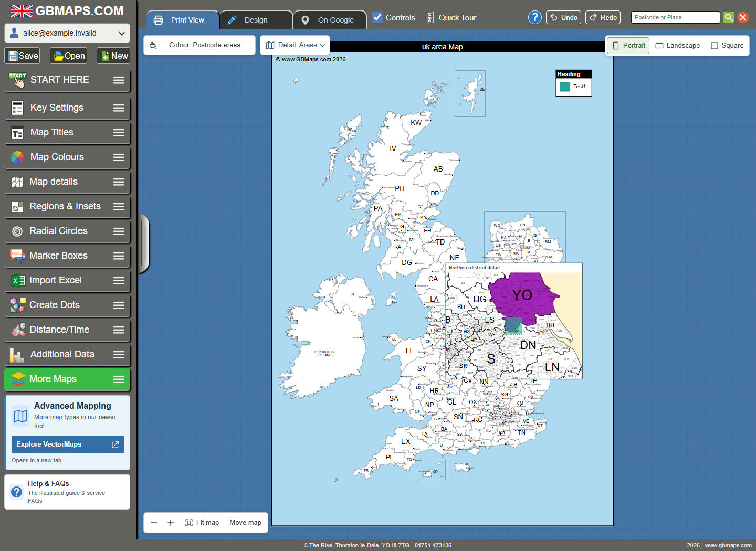This screenshot has height=551, width=756.
Task: Toggle the Controls checkbox
Action: (377, 17)
